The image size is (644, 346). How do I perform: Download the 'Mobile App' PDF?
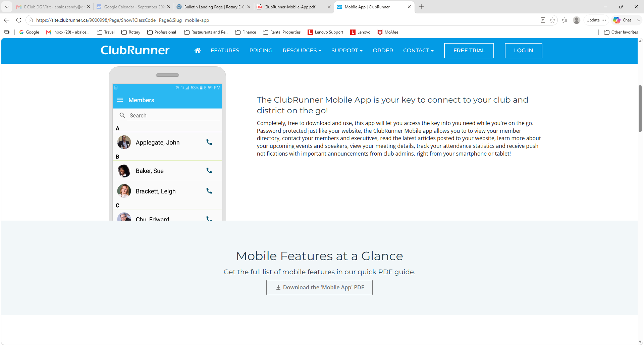(x=319, y=287)
